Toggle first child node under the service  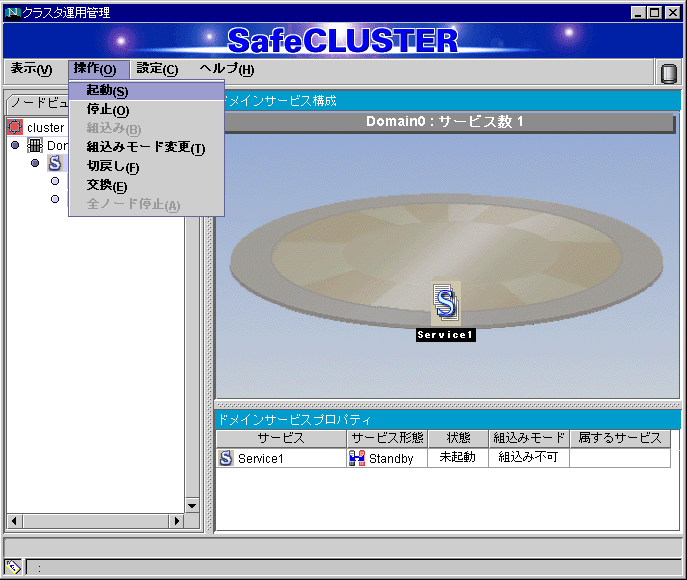[x=55, y=181]
